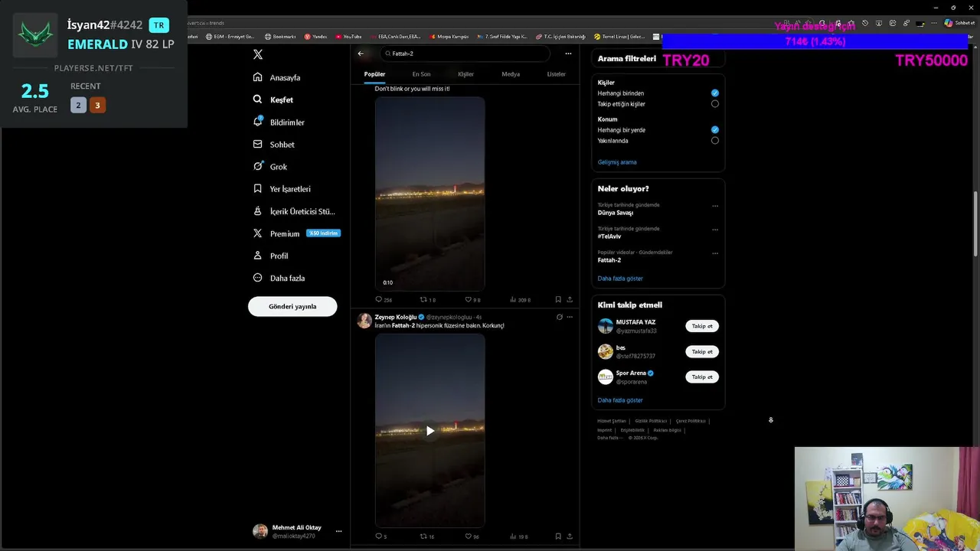Screen dimensions: 980x551
Task: Repost Zeynep Koloğlu's tweet with 16 reposts
Action: (x=427, y=536)
